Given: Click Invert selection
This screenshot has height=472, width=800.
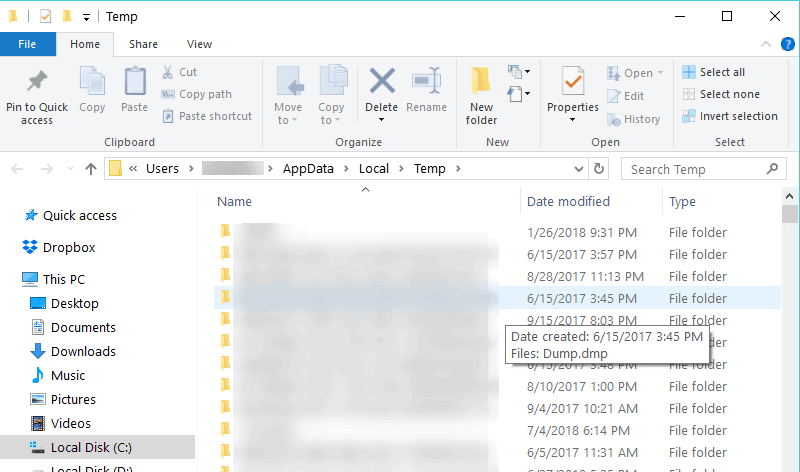Looking at the screenshot, I should click(730, 116).
